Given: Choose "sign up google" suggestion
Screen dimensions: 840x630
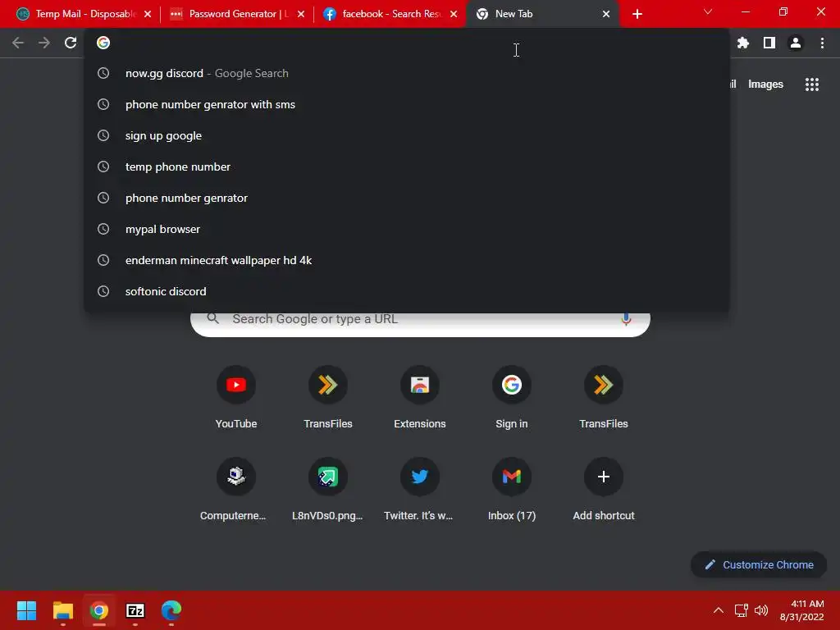Looking at the screenshot, I should (407, 135).
